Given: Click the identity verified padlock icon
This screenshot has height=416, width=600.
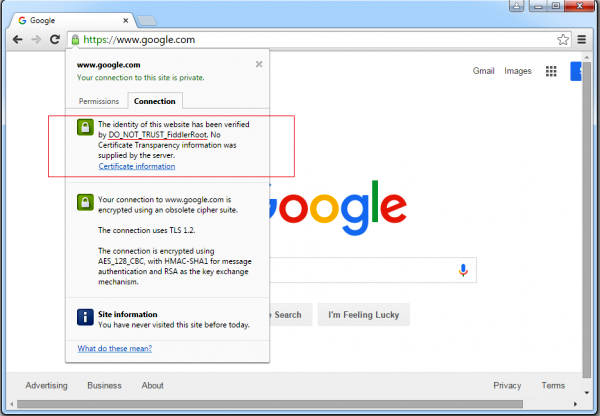Looking at the screenshot, I should click(85, 127).
